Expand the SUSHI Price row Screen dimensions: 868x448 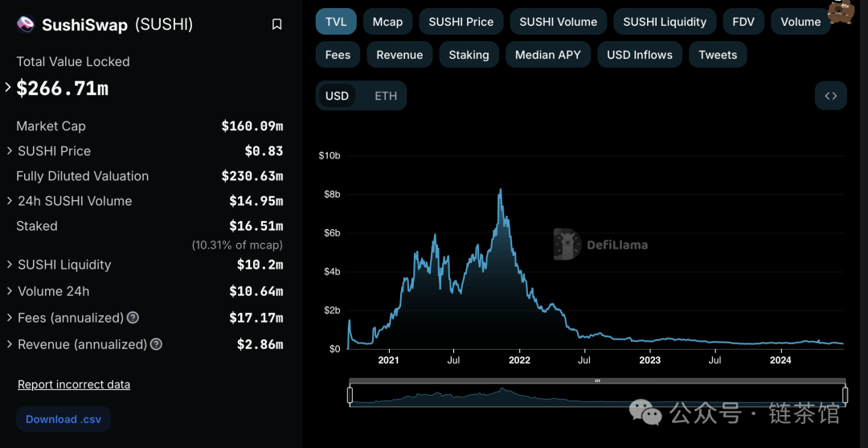(x=10, y=150)
